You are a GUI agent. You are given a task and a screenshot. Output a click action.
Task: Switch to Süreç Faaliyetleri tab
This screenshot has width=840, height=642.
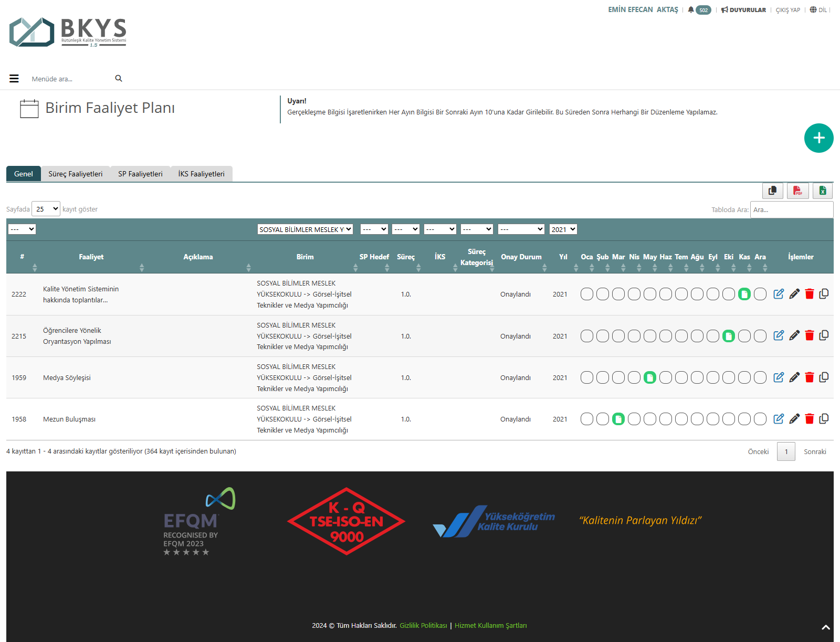(x=76, y=174)
